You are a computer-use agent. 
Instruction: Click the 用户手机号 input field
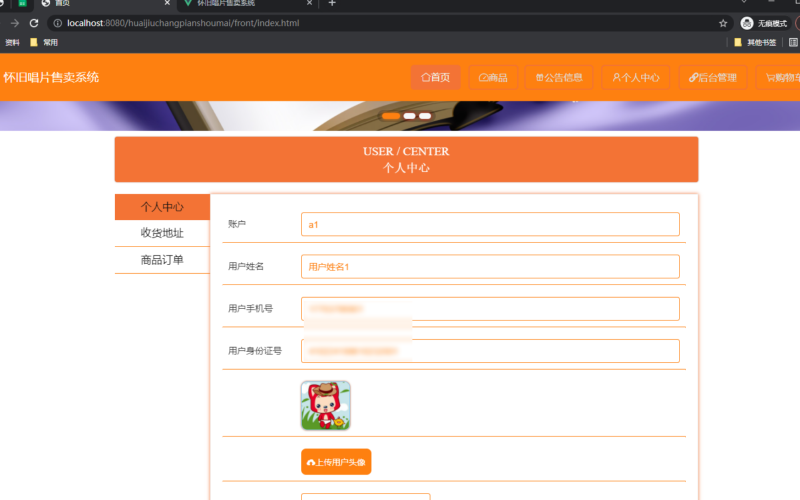(x=490, y=309)
